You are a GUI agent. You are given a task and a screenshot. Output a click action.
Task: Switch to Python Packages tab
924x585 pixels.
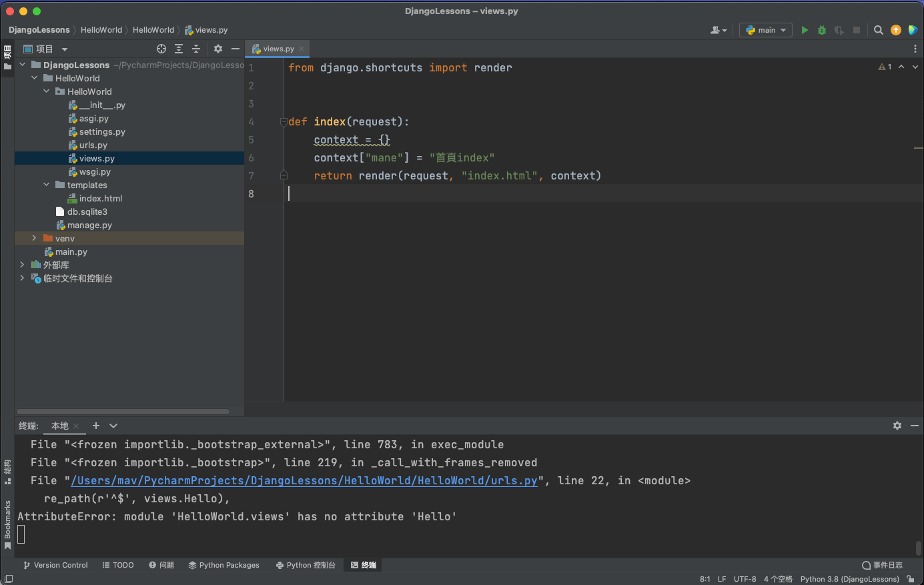tap(223, 565)
